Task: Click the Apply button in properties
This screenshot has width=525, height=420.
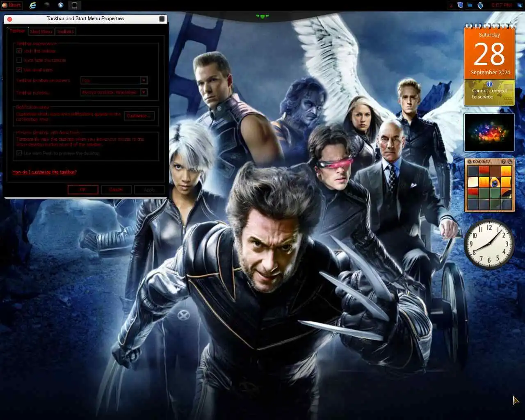Action: point(149,189)
